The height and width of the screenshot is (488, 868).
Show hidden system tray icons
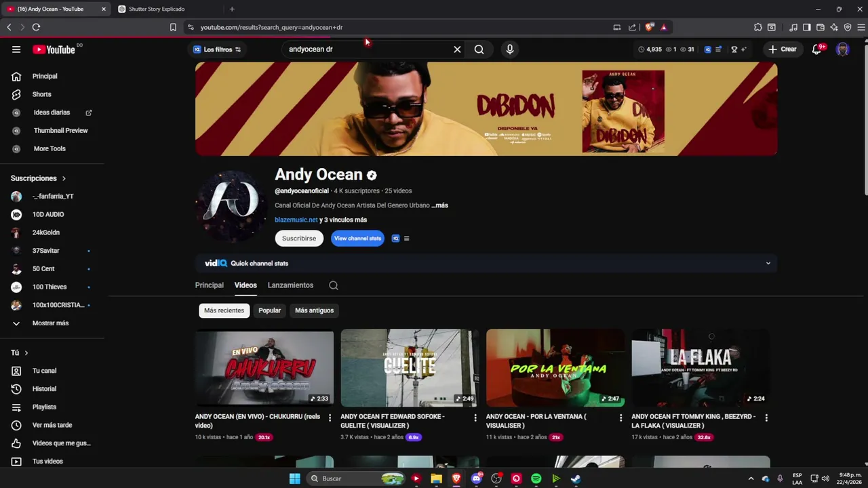click(x=751, y=479)
